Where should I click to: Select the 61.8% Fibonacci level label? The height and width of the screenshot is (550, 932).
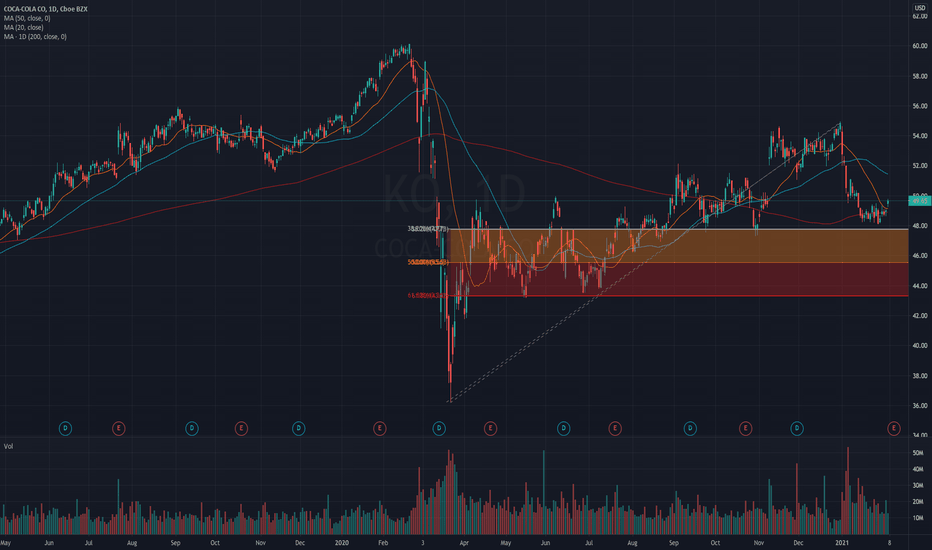pos(428,296)
